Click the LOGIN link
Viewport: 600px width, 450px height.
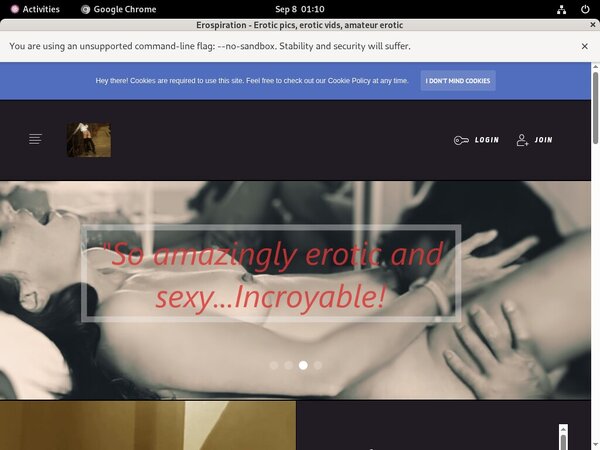487,140
